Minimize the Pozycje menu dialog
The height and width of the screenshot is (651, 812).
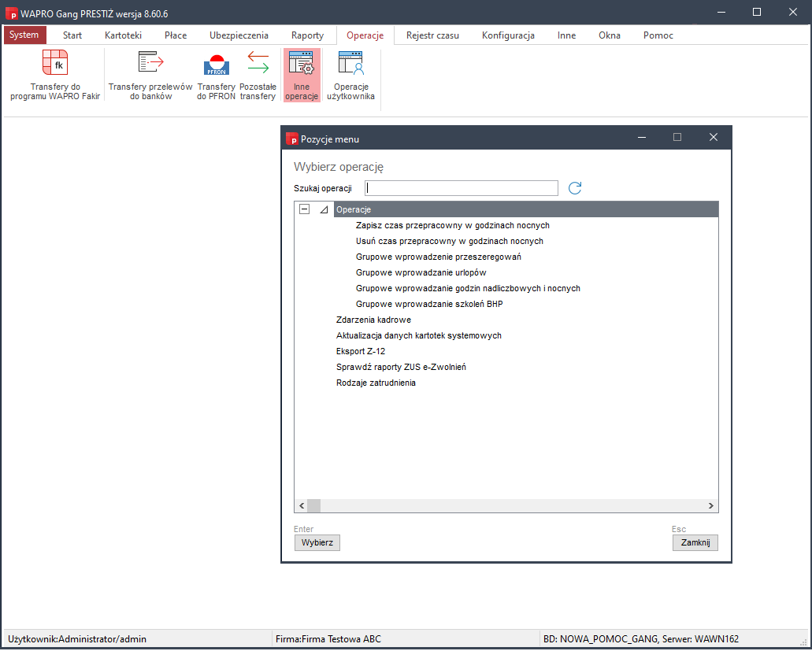642,138
